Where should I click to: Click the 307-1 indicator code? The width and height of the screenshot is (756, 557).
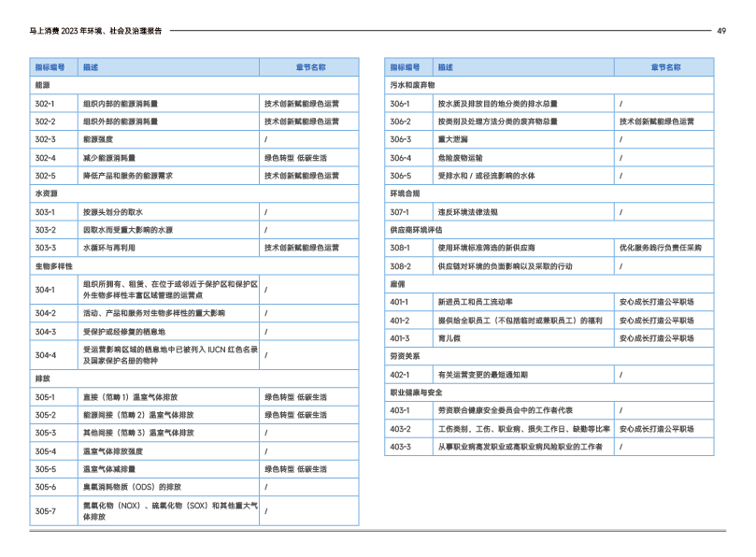[400, 212]
